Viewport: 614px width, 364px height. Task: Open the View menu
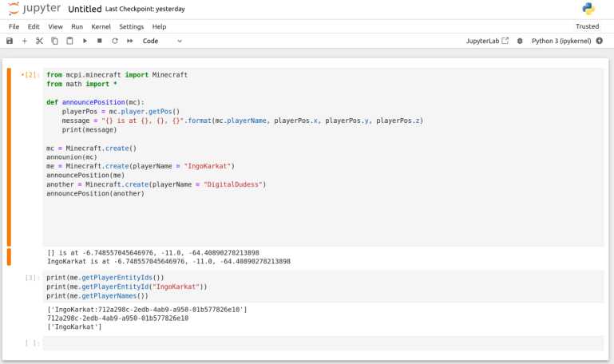coord(55,26)
